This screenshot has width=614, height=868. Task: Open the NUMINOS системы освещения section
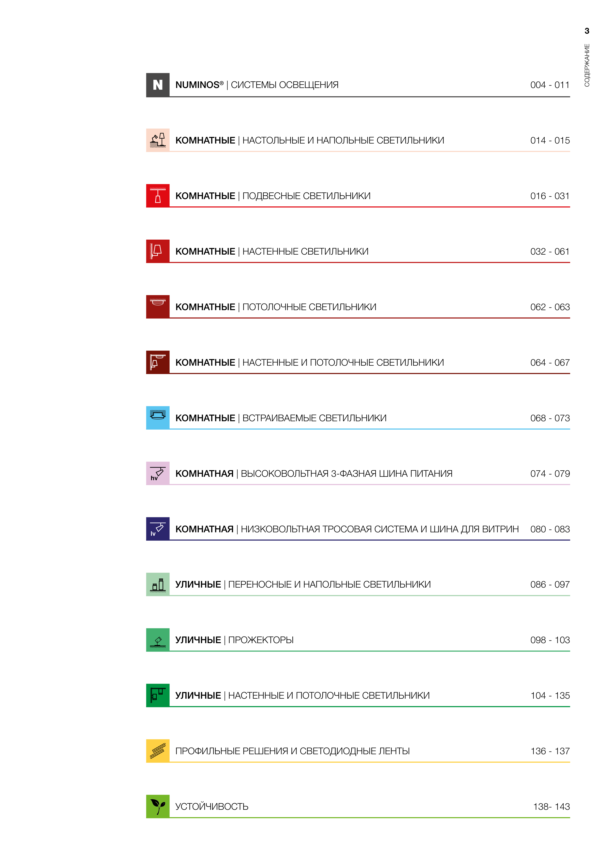click(x=257, y=85)
